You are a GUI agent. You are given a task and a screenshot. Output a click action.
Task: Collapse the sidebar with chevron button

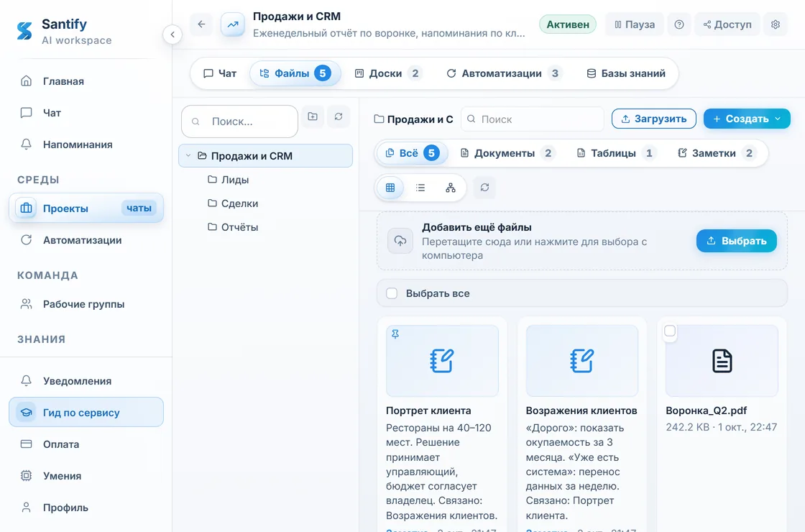(172, 35)
